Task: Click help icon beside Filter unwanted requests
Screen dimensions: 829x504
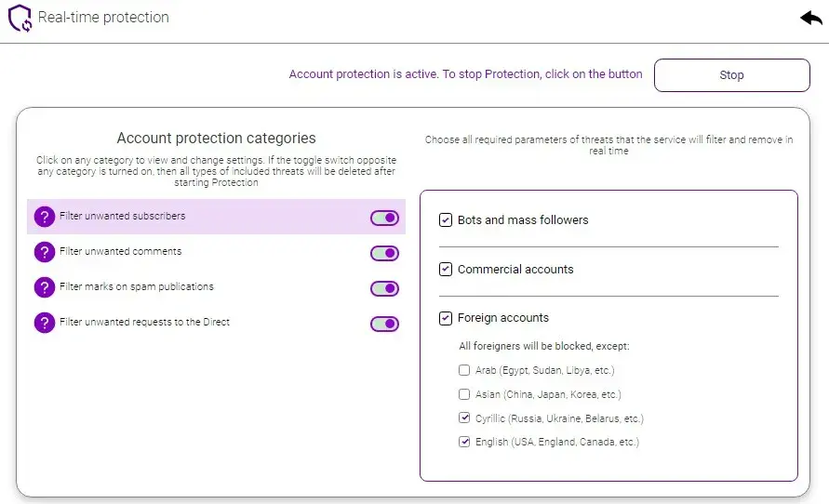Action: 44,323
